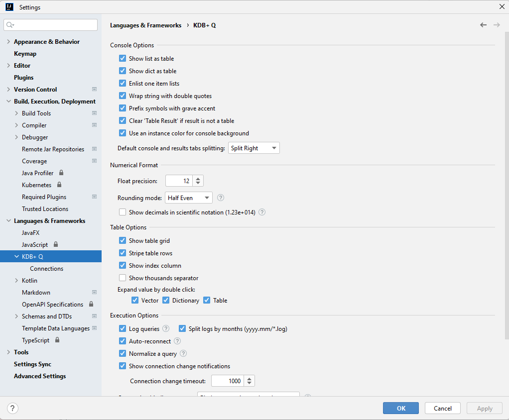
Task: Click the project-level icon beside Build Tools
Action: (x=95, y=113)
